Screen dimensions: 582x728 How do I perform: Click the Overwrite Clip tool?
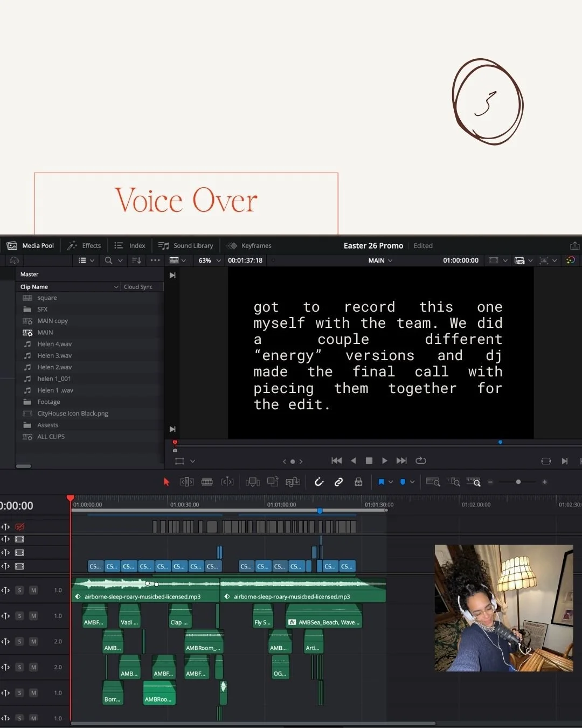273,482
